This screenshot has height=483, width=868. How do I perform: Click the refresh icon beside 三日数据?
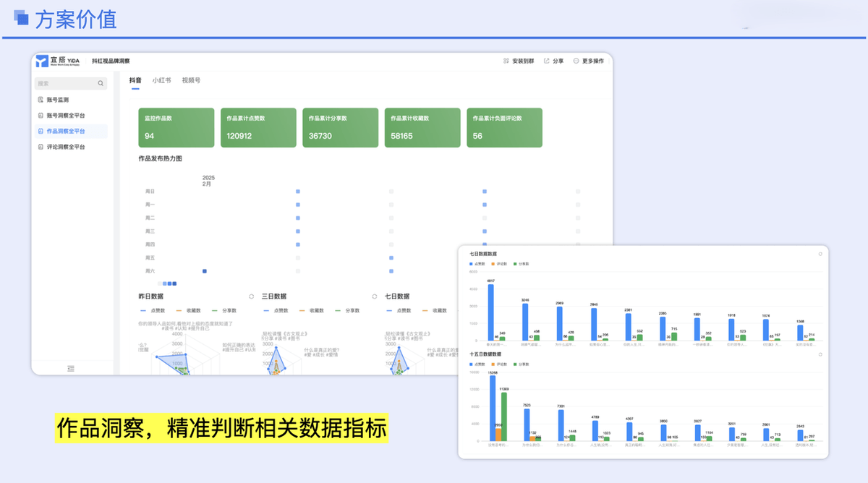(251, 296)
